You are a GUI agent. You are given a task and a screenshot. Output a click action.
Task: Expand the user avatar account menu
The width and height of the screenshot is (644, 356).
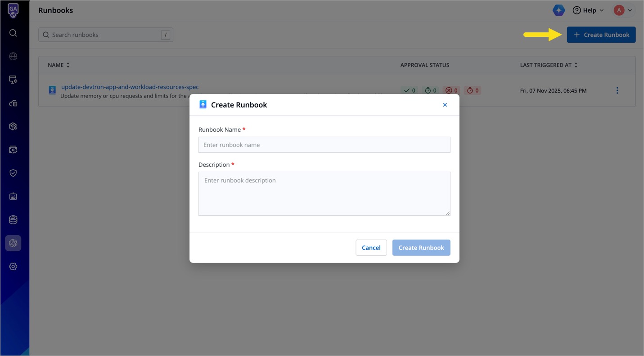point(623,10)
